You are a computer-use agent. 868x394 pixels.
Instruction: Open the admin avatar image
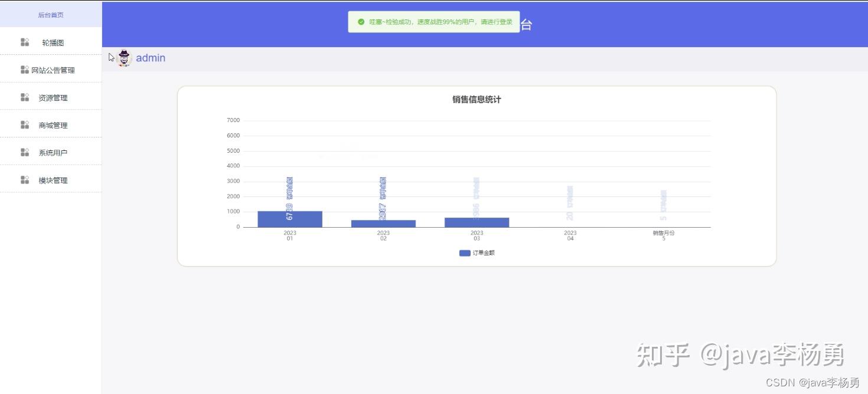pyautogui.click(x=123, y=57)
